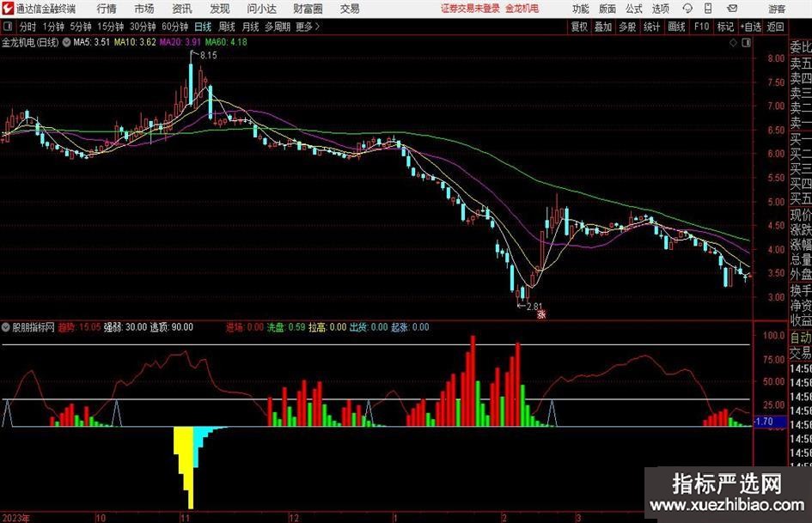Expand the 股朋指标网 sub-indicator dropdown
This screenshot has width=812, height=523.
click(6, 327)
